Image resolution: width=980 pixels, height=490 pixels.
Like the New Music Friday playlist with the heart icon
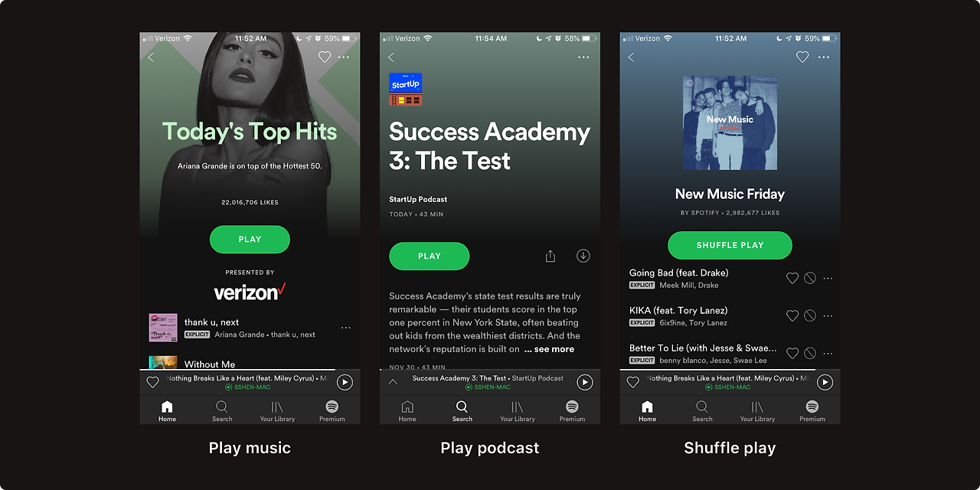click(802, 57)
